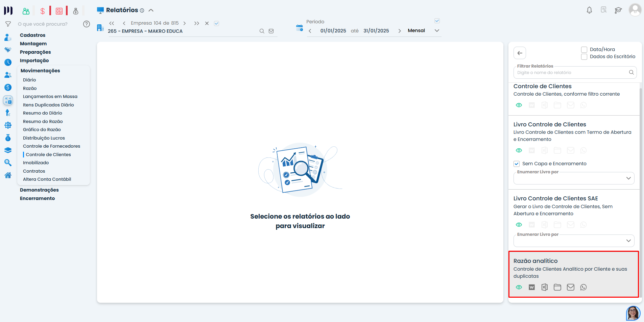The image size is (644, 322).
Task: Open Controle de Fornecedores
Action: coord(51,146)
